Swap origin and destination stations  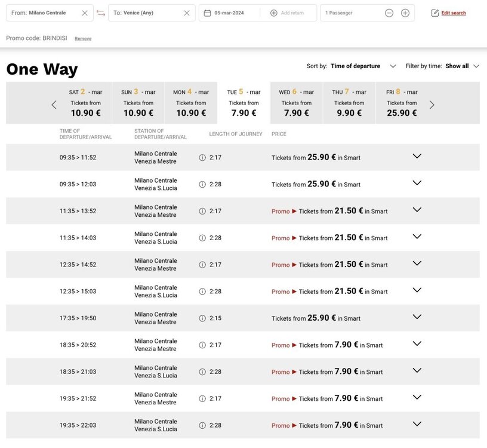coord(101,13)
